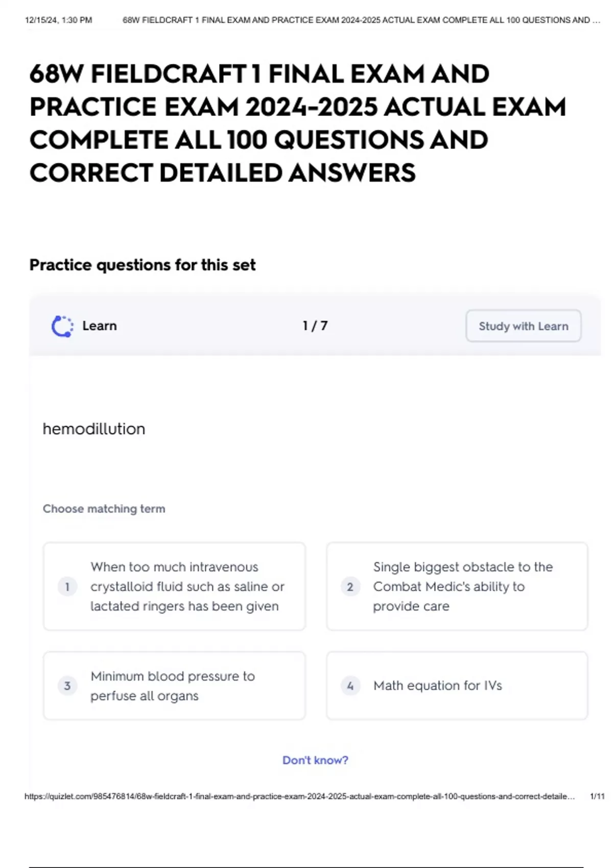
Task: Click the Learn mode circular icon
Action: coord(62,326)
